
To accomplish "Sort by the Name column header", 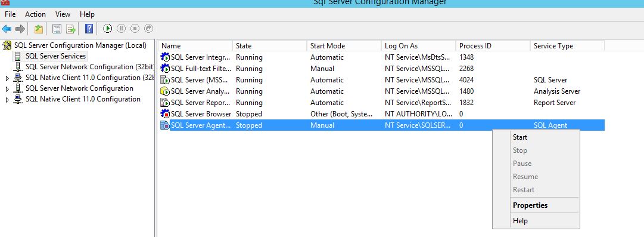I will coord(195,46).
